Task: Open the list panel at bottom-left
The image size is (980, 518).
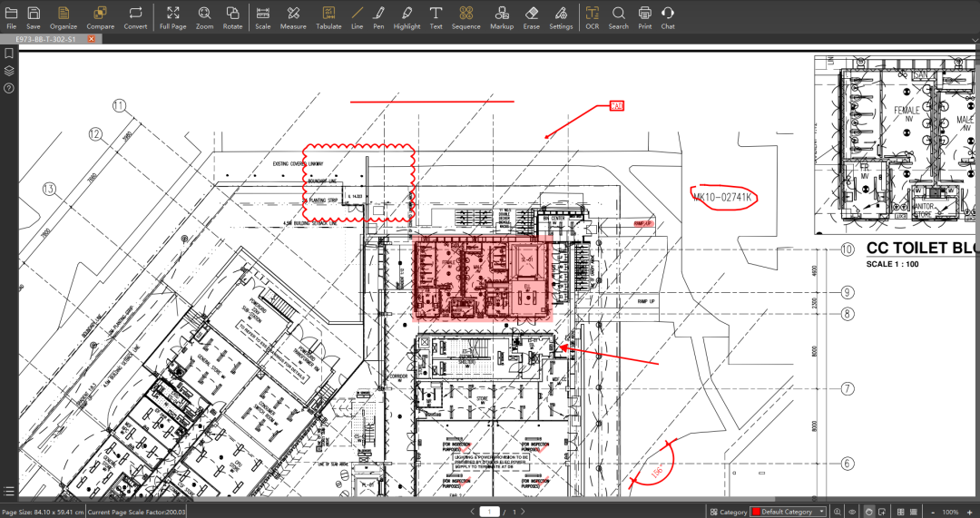Action: tap(9, 491)
